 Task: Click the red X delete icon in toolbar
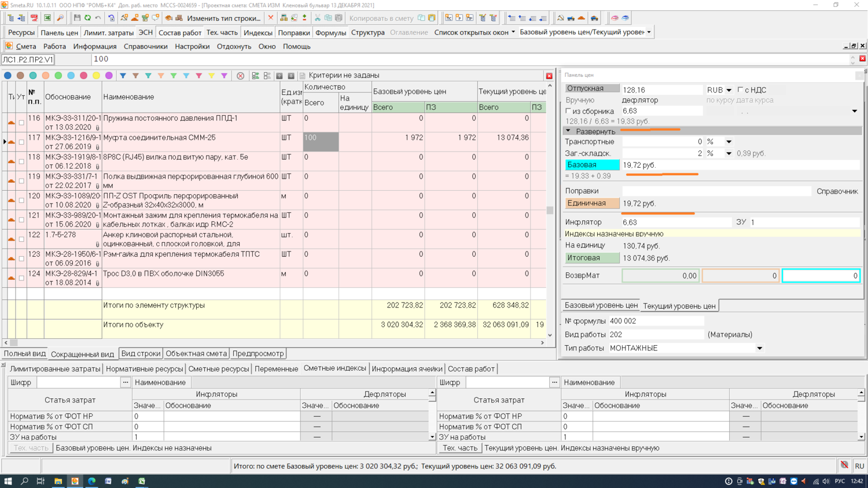pyautogui.click(x=270, y=18)
